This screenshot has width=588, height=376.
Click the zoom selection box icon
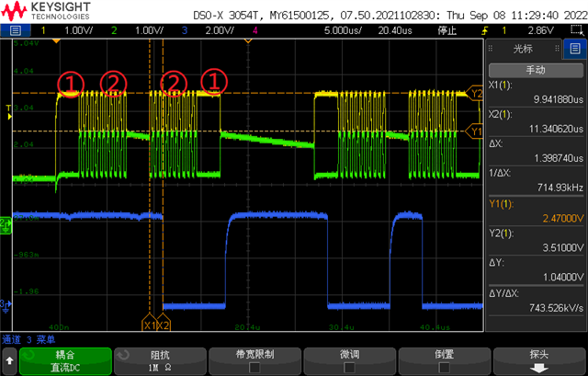coord(576,30)
